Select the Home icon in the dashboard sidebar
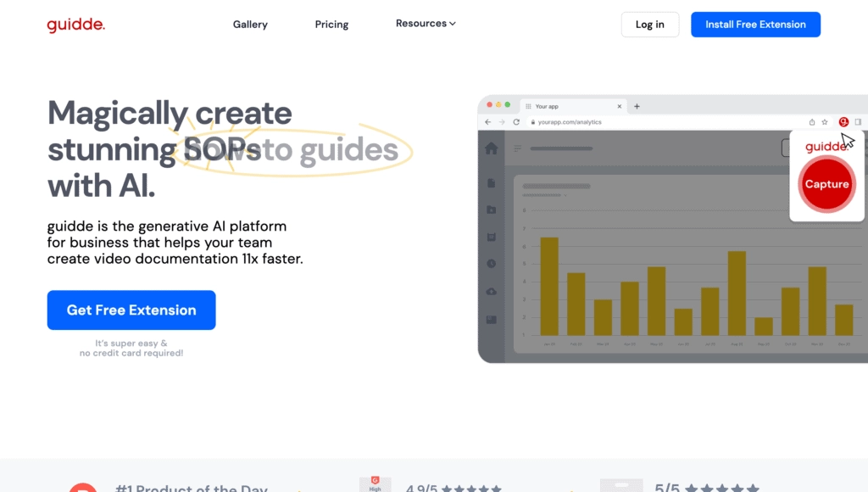Screen dimensions: 868x492 coord(492,148)
